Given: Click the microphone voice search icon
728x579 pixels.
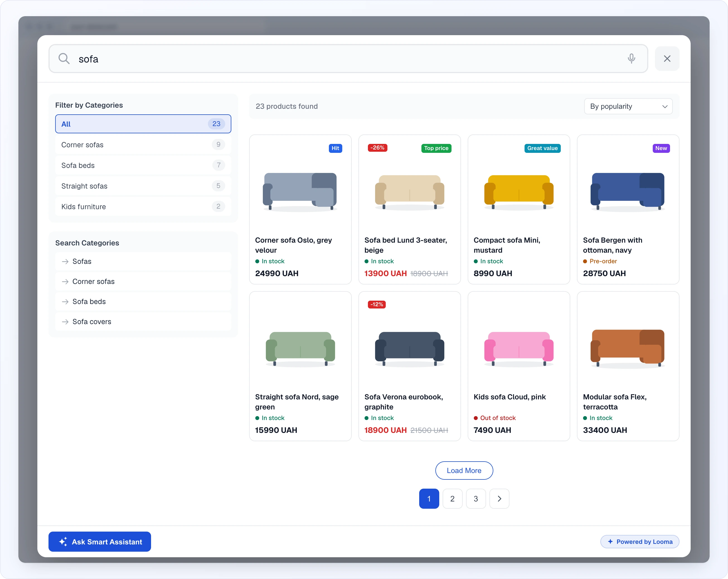Looking at the screenshot, I should coord(631,59).
